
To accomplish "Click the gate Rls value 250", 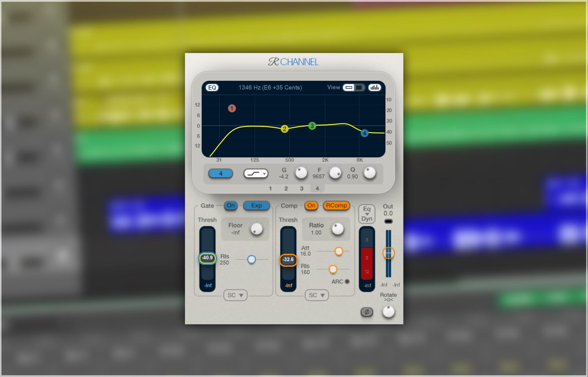I will point(224,263).
